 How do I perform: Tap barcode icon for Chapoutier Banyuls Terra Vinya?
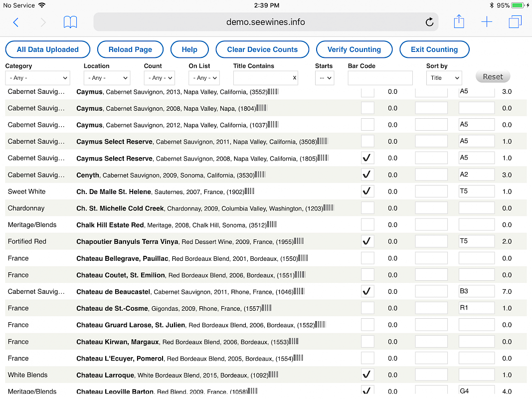click(x=299, y=241)
